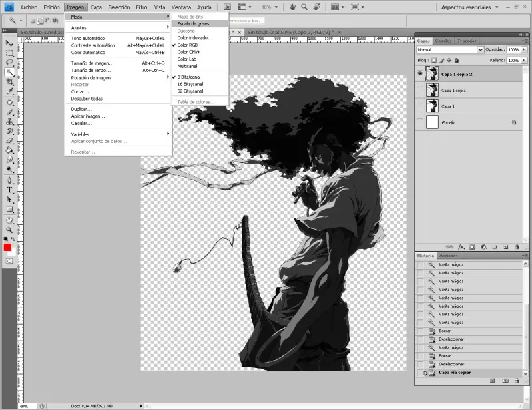532x410 pixels.
Task: Select the Eraser tool
Action: [x=9, y=140]
